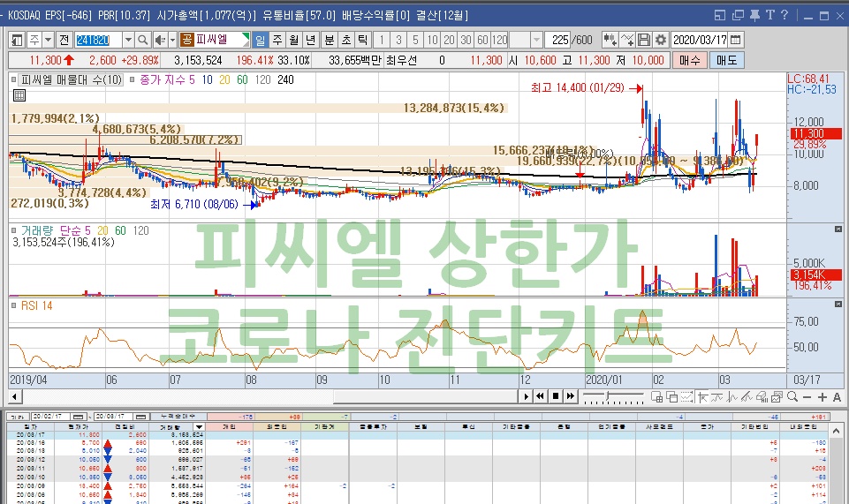This screenshot has width=849, height=504.
Task: Select the 120 interval preset button
Action: 499,40
